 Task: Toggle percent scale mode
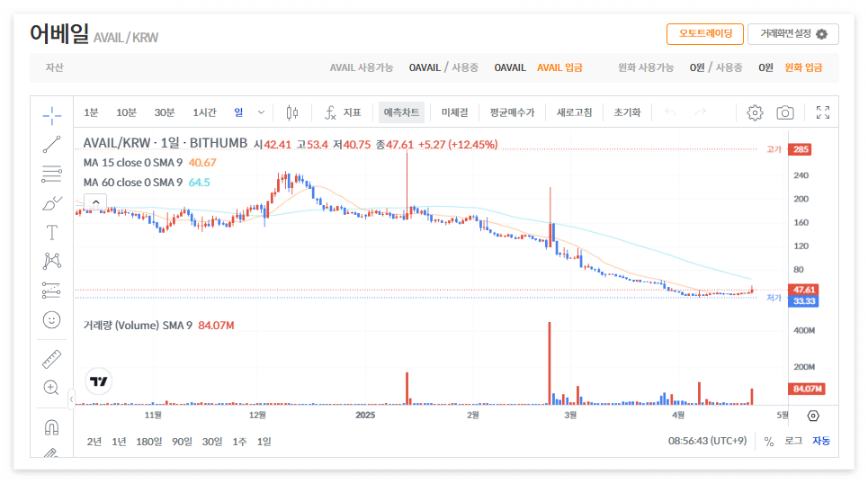(x=769, y=442)
